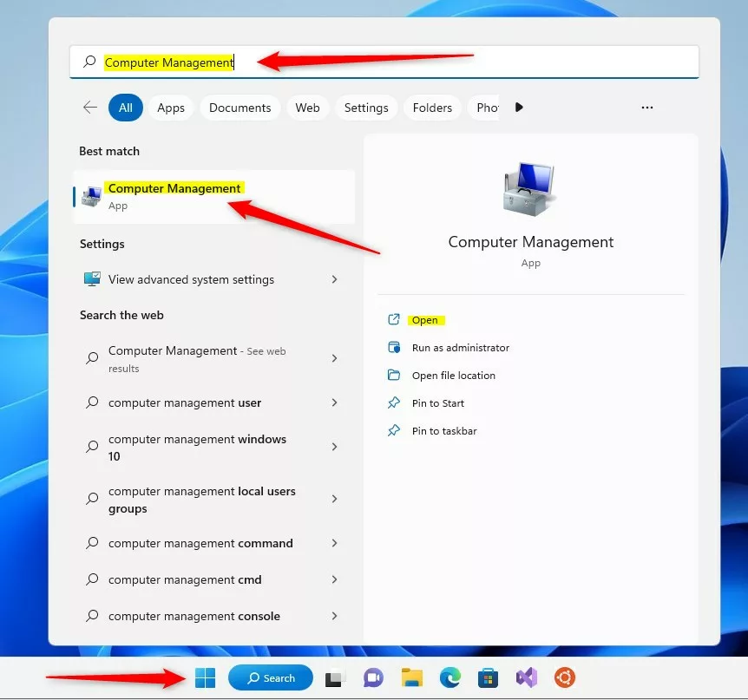
Task: Expand 'computer management local users groups' chevron
Action: [x=334, y=499]
